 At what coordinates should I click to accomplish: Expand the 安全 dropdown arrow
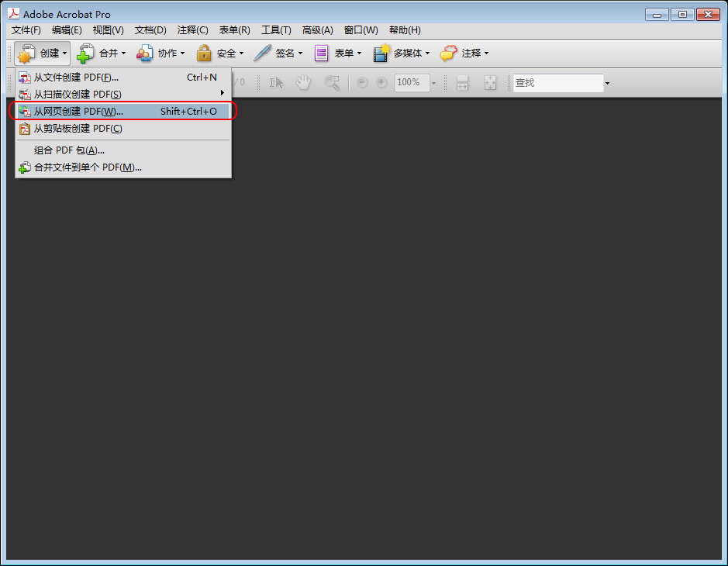[x=241, y=53]
